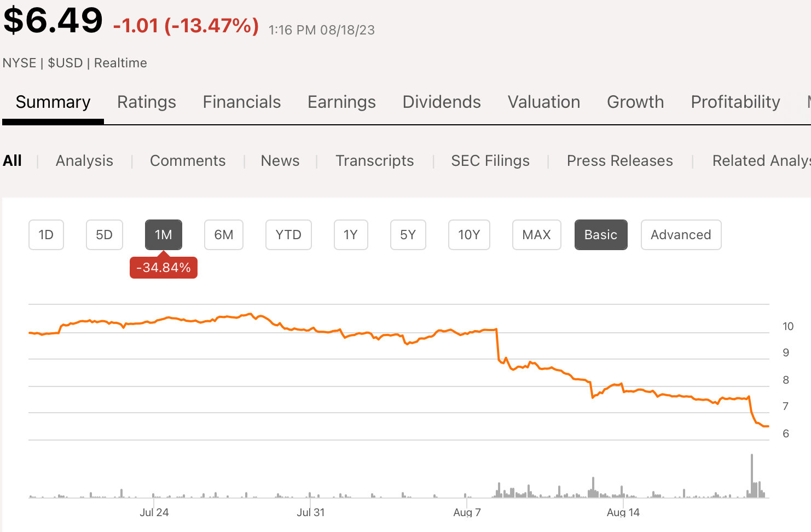Filter feed by Analysis
The height and width of the screenshot is (532, 811).
point(84,161)
